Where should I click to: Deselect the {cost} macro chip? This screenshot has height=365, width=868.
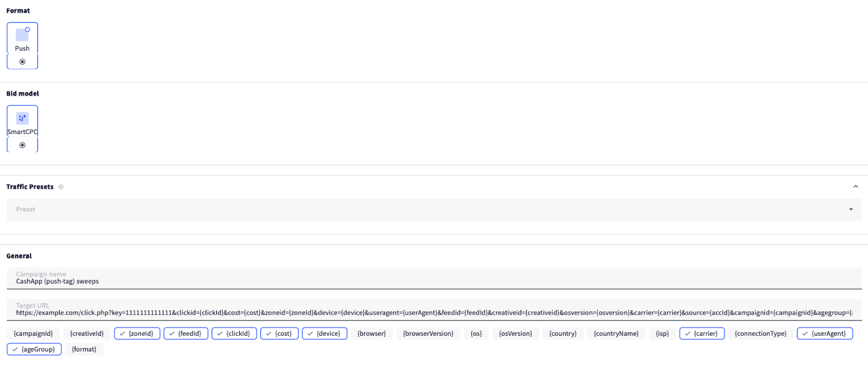[279, 334]
